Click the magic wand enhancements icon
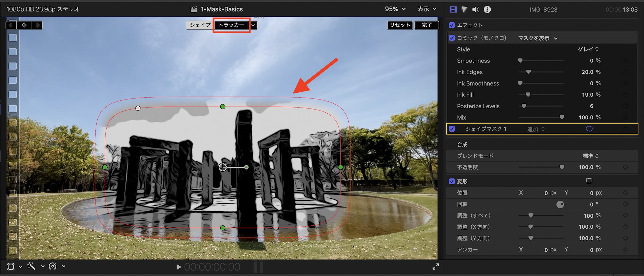 32,266
